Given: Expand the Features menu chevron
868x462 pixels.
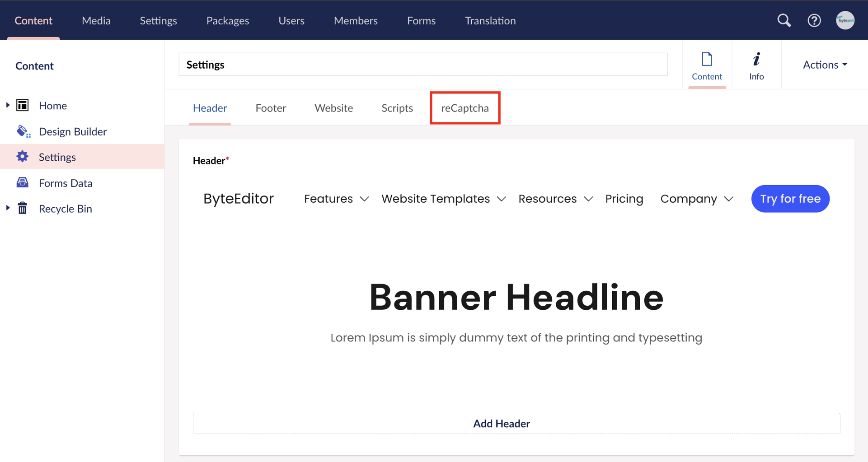Looking at the screenshot, I should tap(364, 199).
